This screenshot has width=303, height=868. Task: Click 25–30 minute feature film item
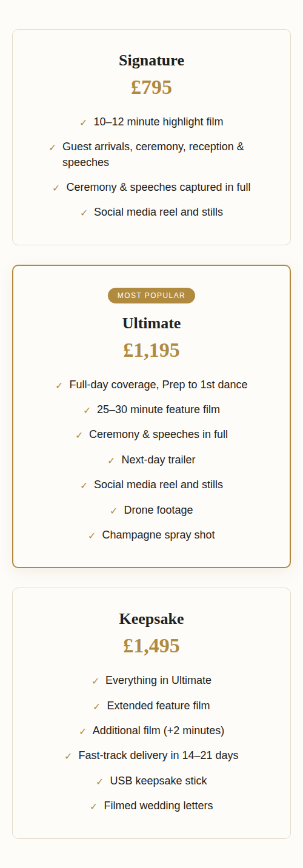158,409
